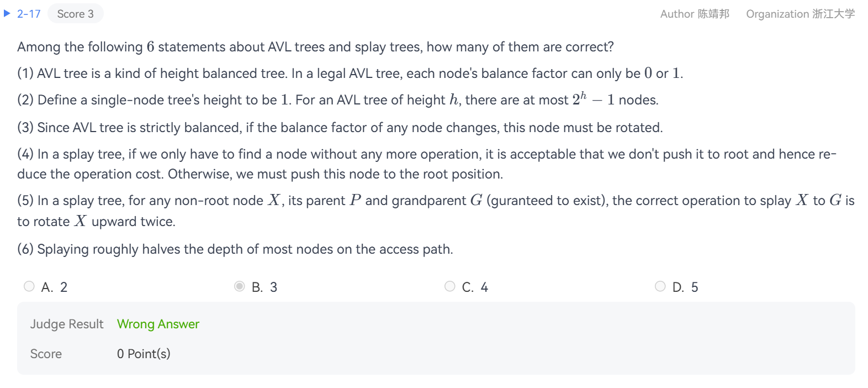Select radio option A. 2
Image resolution: width=868 pixels, height=388 pixels.
pyautogui.click(x=29, y=286)
